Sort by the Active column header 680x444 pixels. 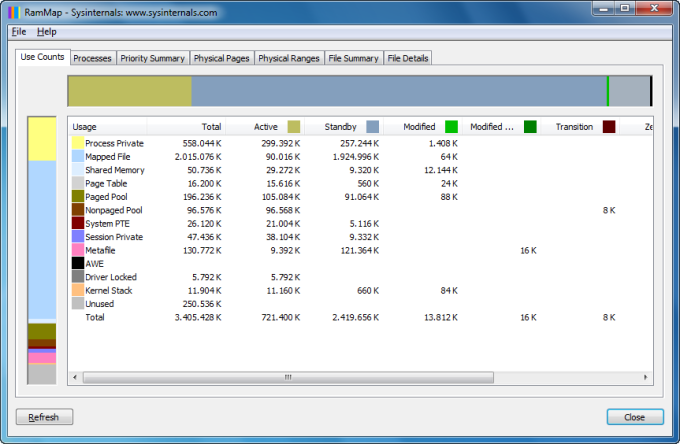pyautogui.click(x=265, y=127)
